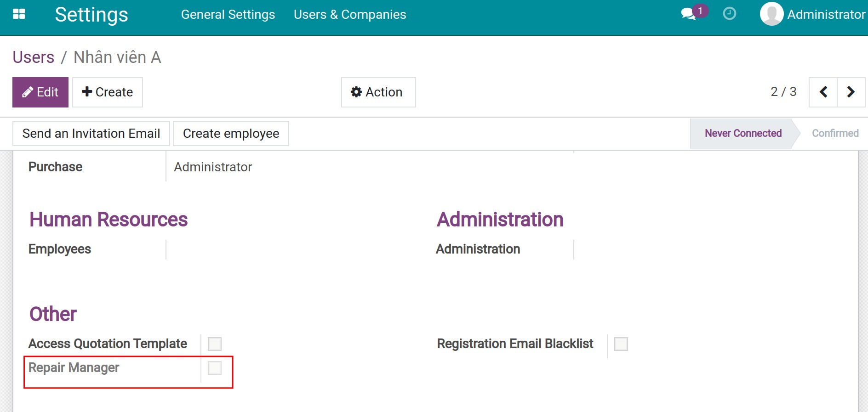Viewport: 868px width, 412px height.
Task: Open the apps grid menu icon
Action: pos(19,14)
